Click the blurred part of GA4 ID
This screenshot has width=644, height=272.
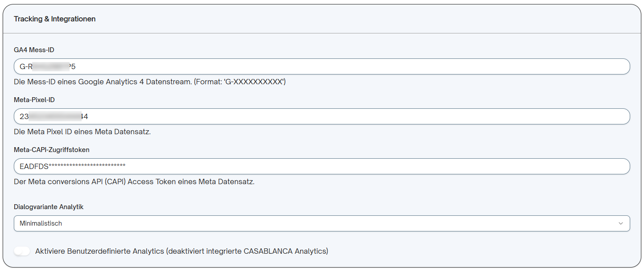click(x=52, y=66)
